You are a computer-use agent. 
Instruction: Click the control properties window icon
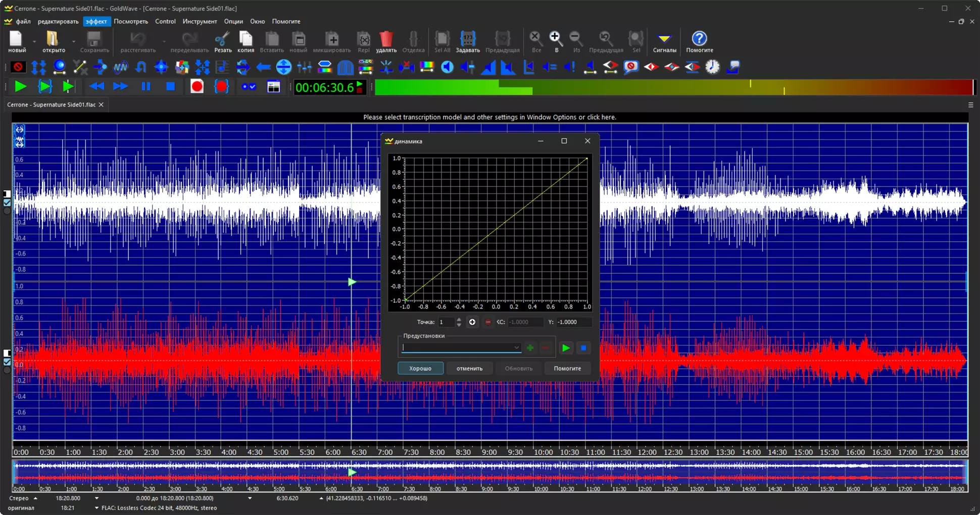point(273,87)
